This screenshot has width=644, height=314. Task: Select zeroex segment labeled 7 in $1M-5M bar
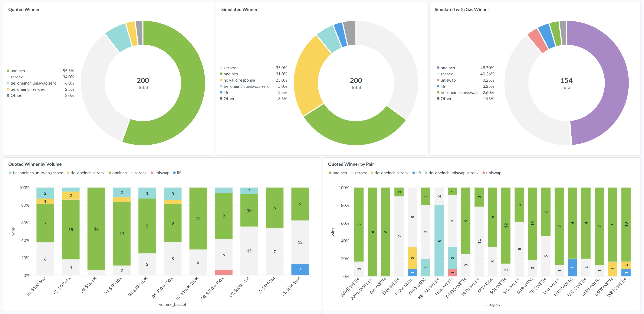(x=275, y=252)
